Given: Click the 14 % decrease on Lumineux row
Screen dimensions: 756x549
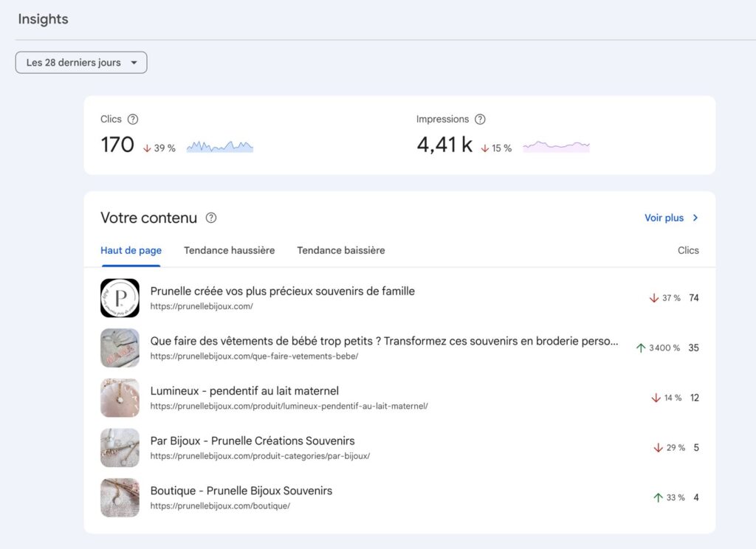Looking at the screenshot, I should coord(667,398).
